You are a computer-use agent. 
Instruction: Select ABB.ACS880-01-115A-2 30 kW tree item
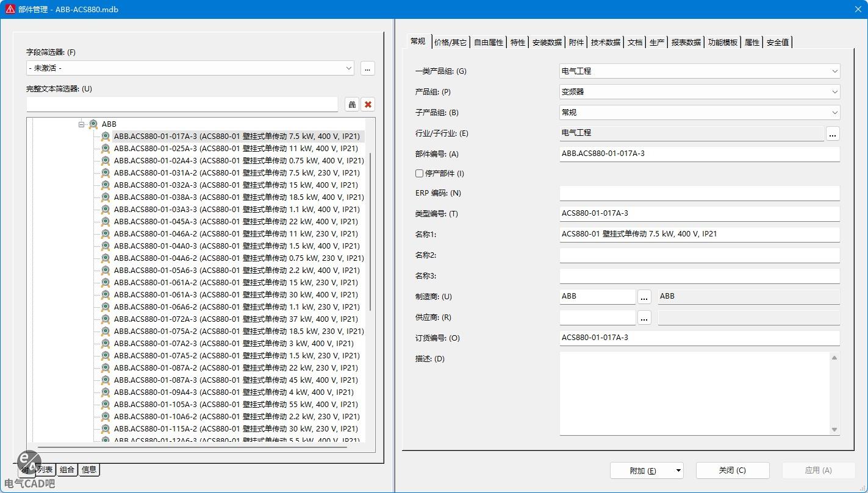tap(237, 429)
